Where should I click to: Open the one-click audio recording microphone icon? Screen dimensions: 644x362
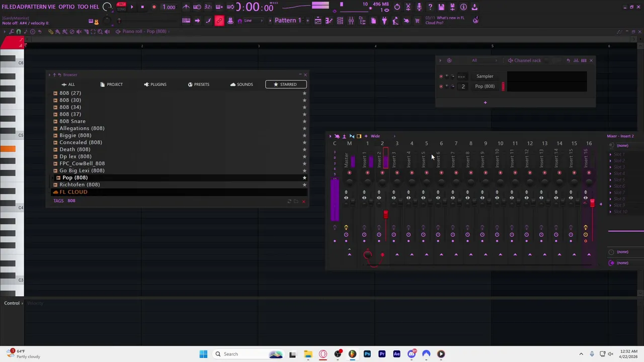(419, 7)
